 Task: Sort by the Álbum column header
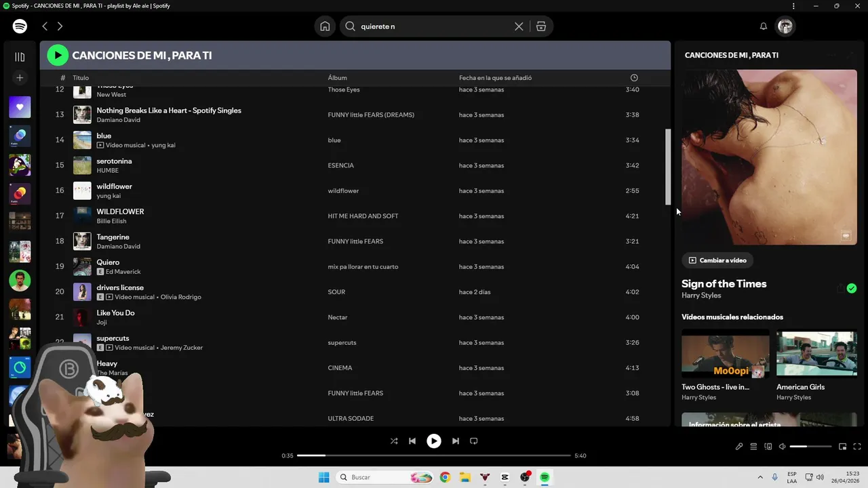point(337,78)
